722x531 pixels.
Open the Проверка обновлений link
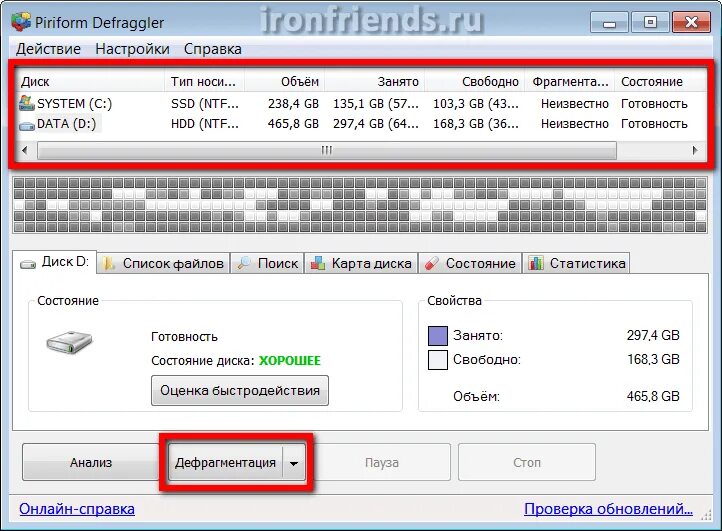[x=608, y=509]
